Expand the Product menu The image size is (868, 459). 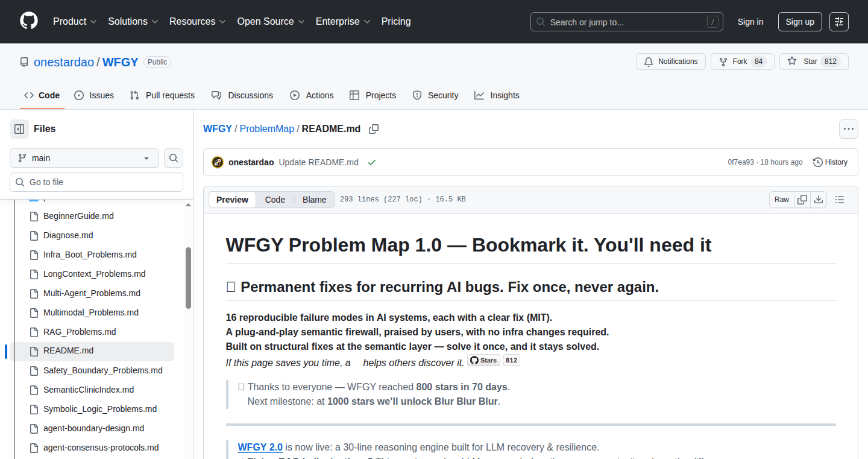pyautogui.click(x=75, y=22)
